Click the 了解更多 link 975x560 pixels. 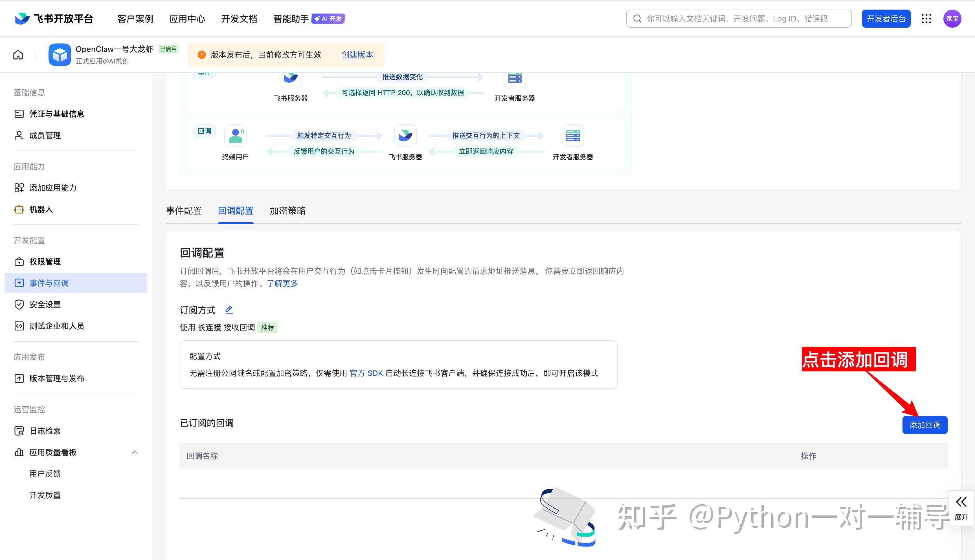[x=282, y=283]
